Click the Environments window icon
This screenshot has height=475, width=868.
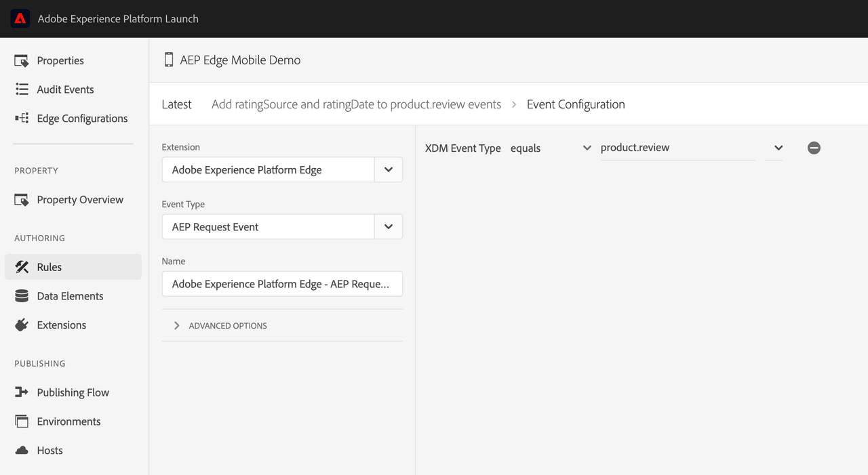(22, 421)
